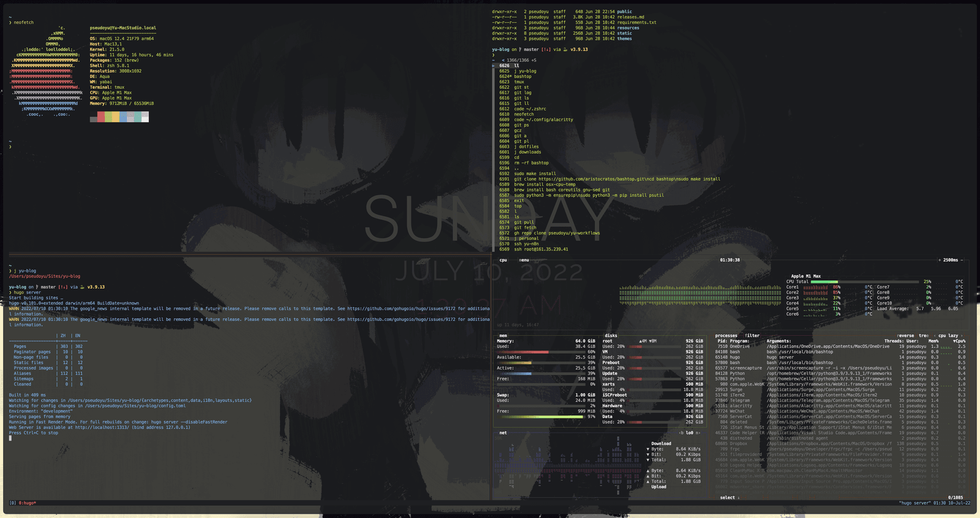Click the select down arrow in processes footer
This screenshot has height=518, width=980.
pos(738,498)
